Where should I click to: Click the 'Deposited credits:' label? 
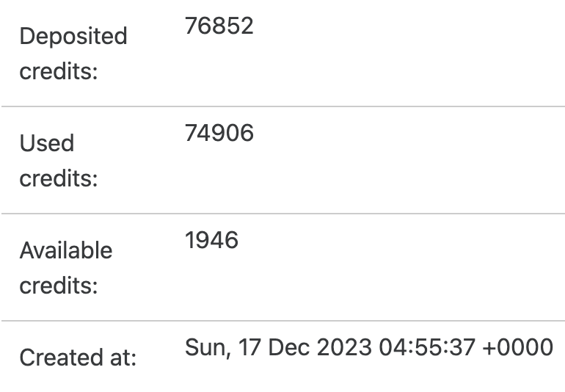(x=73, y=54)
